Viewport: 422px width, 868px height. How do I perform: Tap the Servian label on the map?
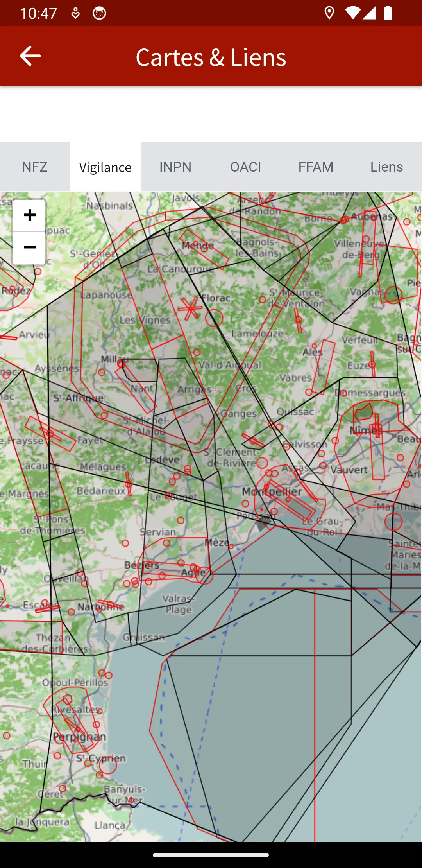coord(158,532)
